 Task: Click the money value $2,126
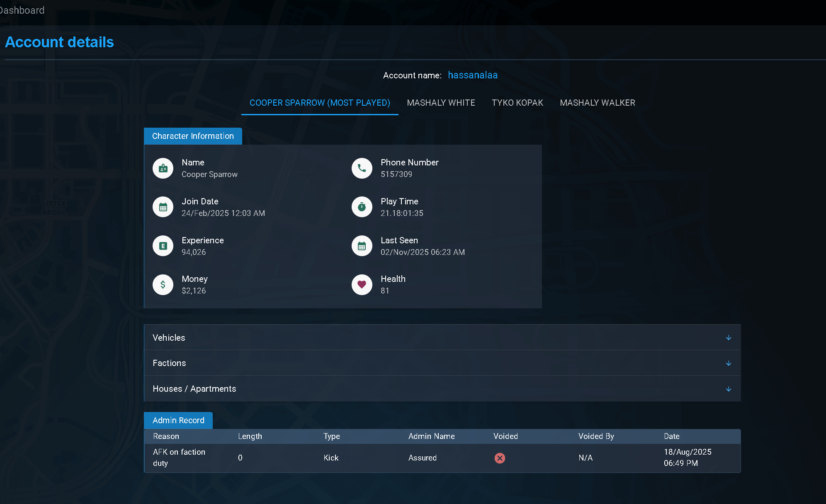click(194, 291)
